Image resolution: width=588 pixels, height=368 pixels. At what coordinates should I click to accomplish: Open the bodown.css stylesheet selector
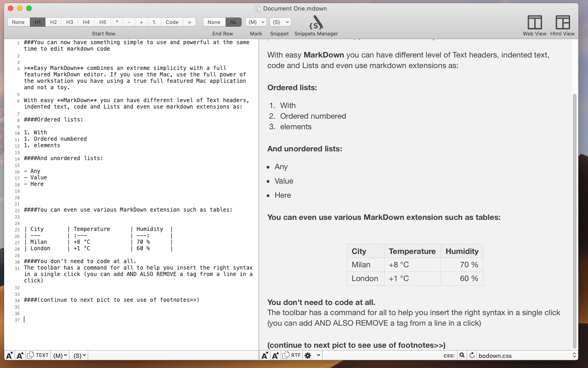coord(527,355)
